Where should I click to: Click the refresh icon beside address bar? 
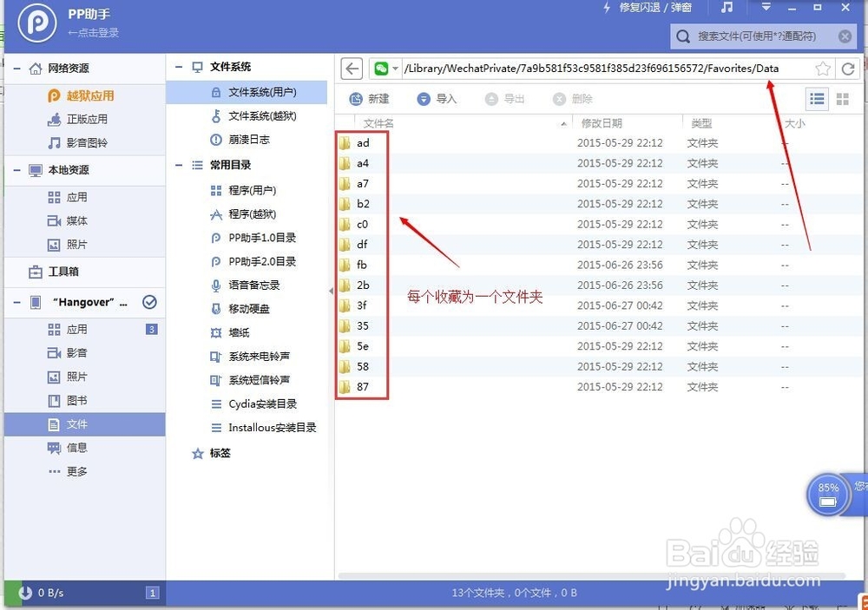(848, 68)
